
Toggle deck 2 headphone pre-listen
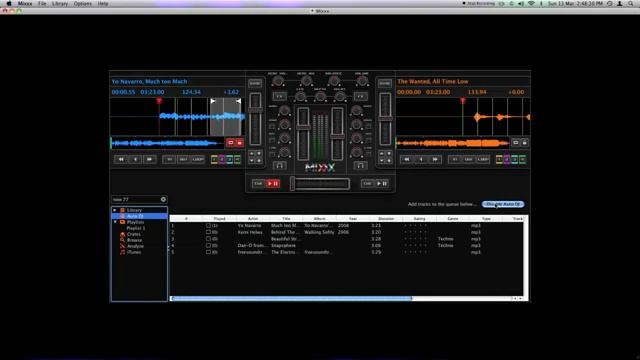pyautogui.click(x=360, y=165)
